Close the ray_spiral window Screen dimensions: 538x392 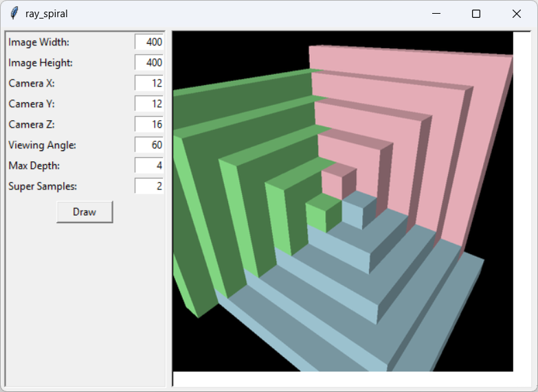coord(517,14)
